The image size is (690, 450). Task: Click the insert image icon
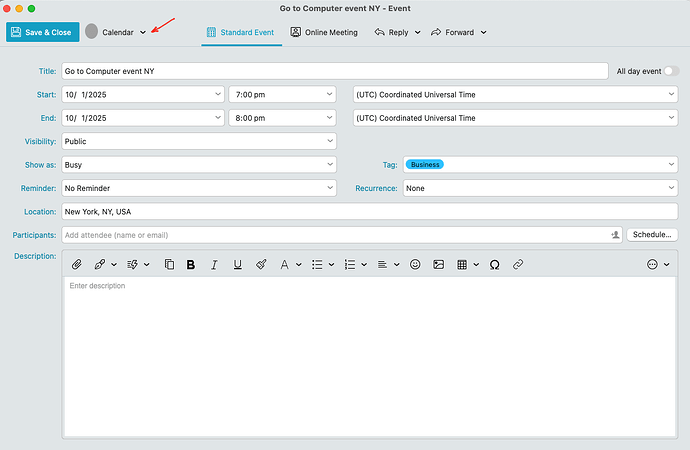pyautogui.click(x=438, y=264)
